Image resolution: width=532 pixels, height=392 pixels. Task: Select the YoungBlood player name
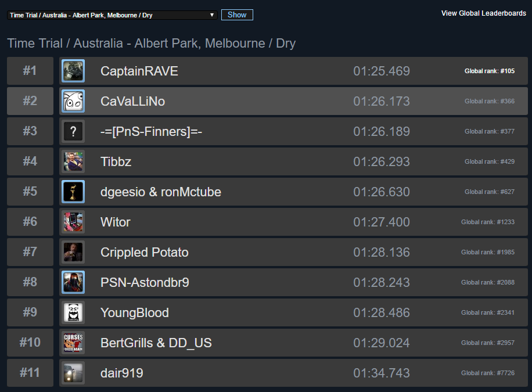coord(134,312)
